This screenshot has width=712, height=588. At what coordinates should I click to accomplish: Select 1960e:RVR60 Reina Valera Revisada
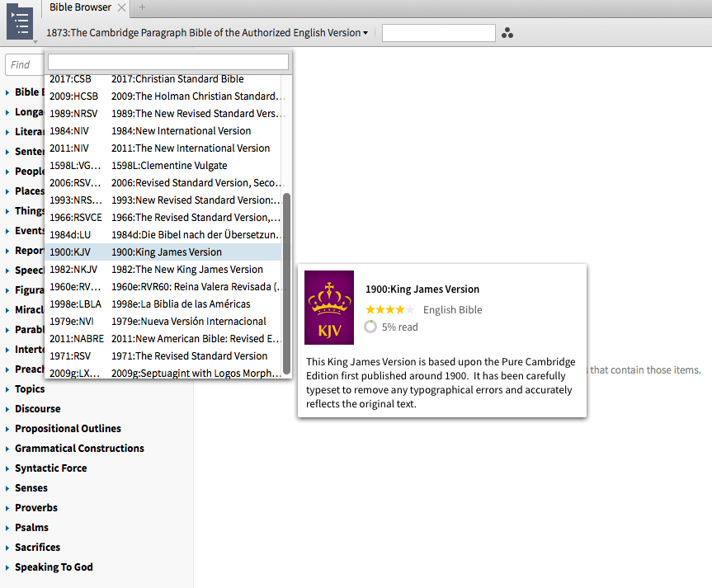(x=163, y=286)
